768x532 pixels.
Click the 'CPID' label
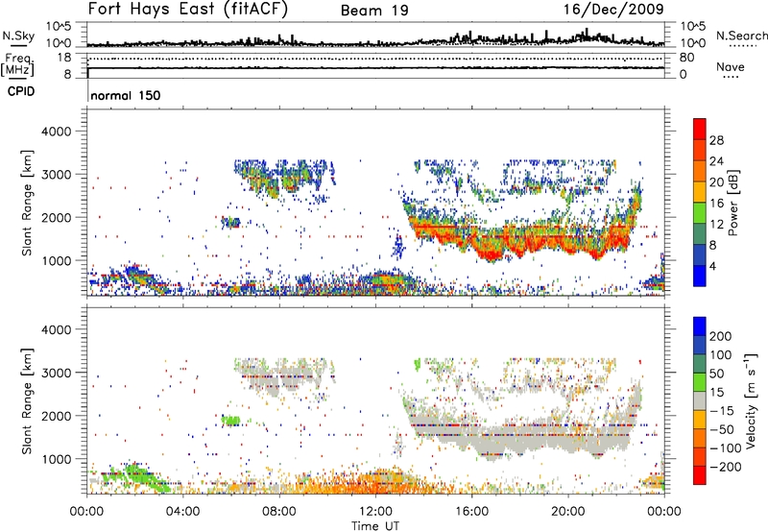point(21,91)
